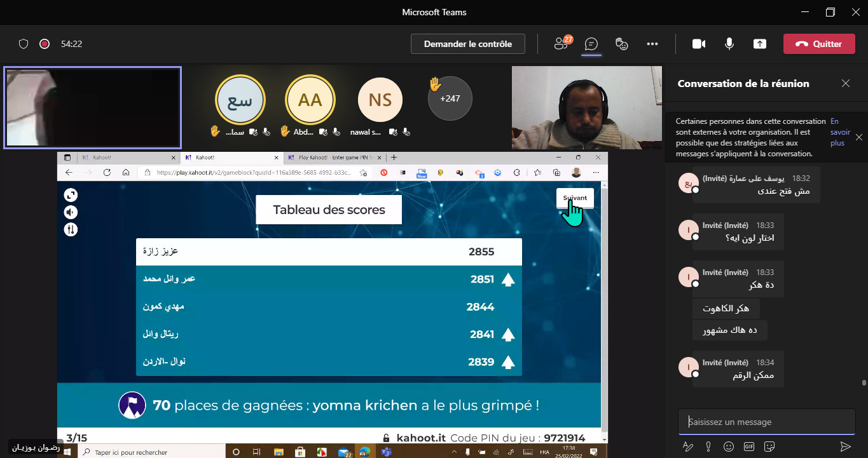
Task: Select score row مهدي كمون 2844
Action: pos(329,307)
